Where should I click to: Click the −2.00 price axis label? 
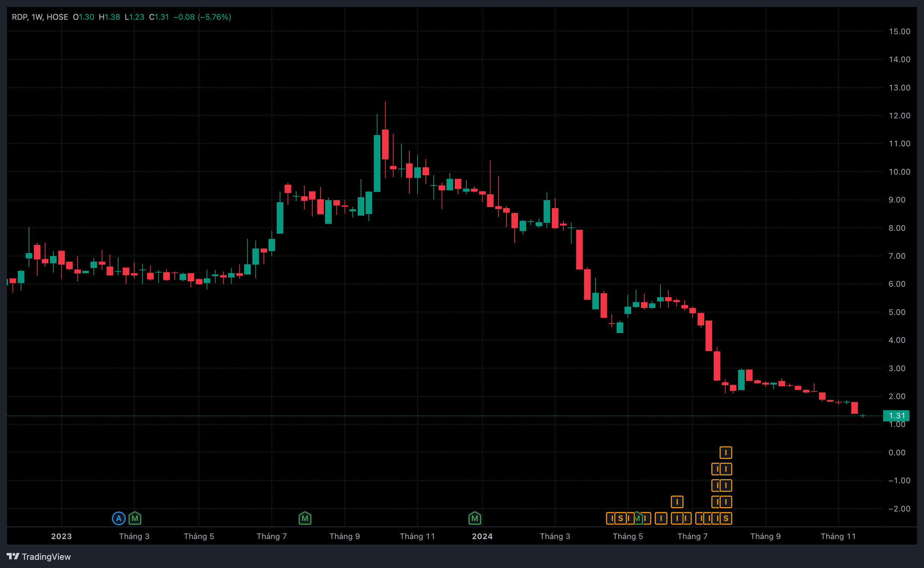pos(899,508)
